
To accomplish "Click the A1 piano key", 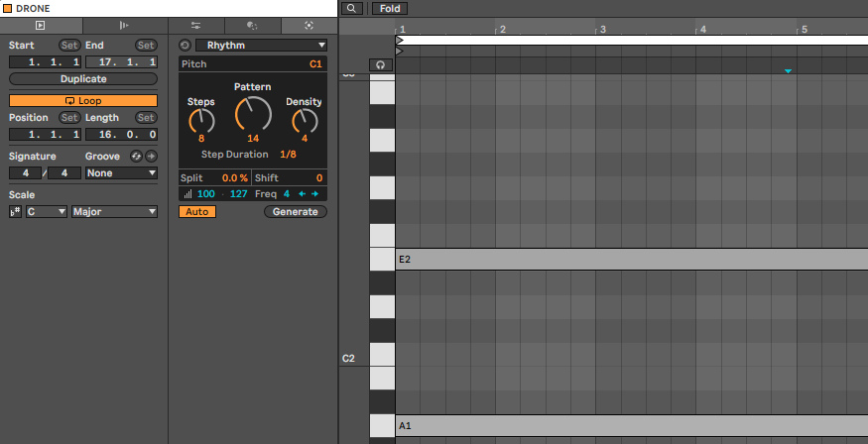I will (382, 426).
